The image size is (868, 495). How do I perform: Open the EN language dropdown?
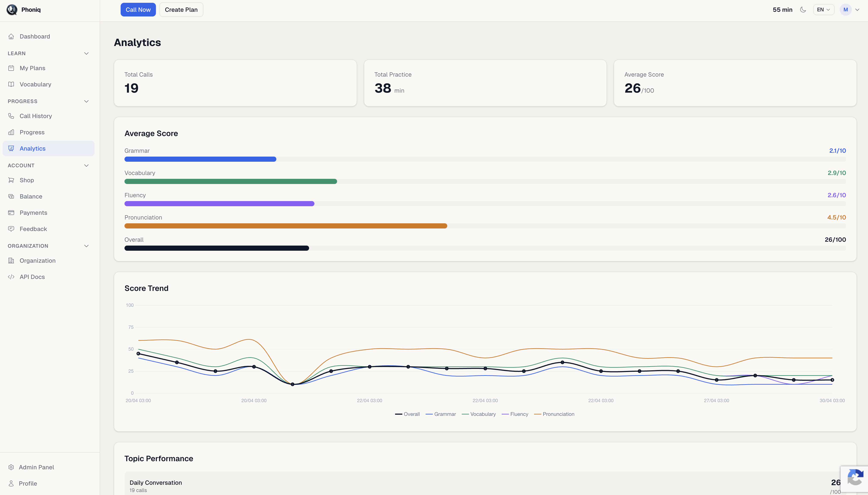(x=824, y=9)
